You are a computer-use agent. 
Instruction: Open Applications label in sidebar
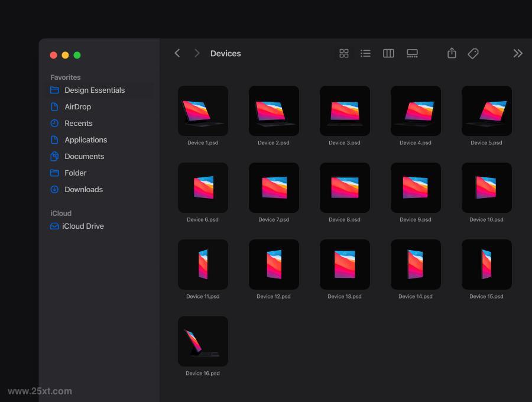(86, 140)
